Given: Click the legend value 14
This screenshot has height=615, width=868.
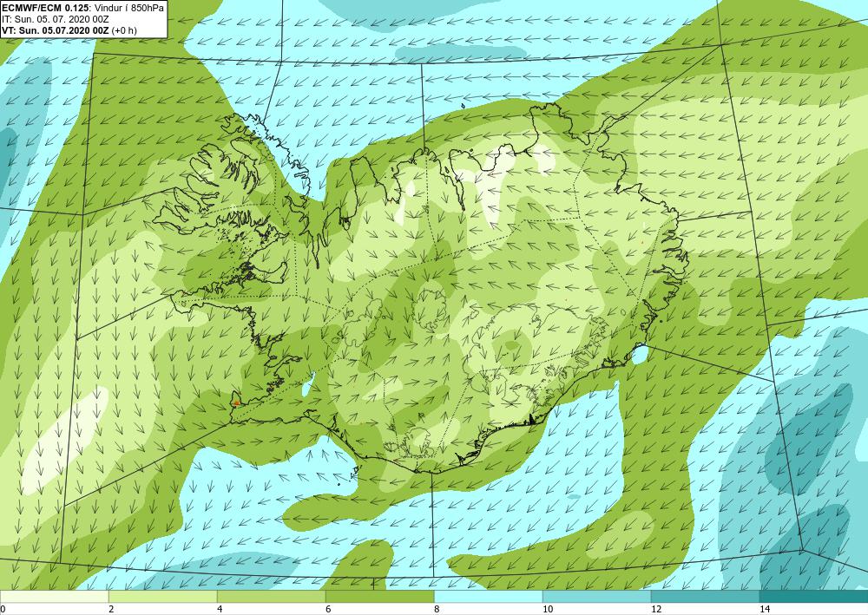Looking at the screenshot, I should pos(765,609).
